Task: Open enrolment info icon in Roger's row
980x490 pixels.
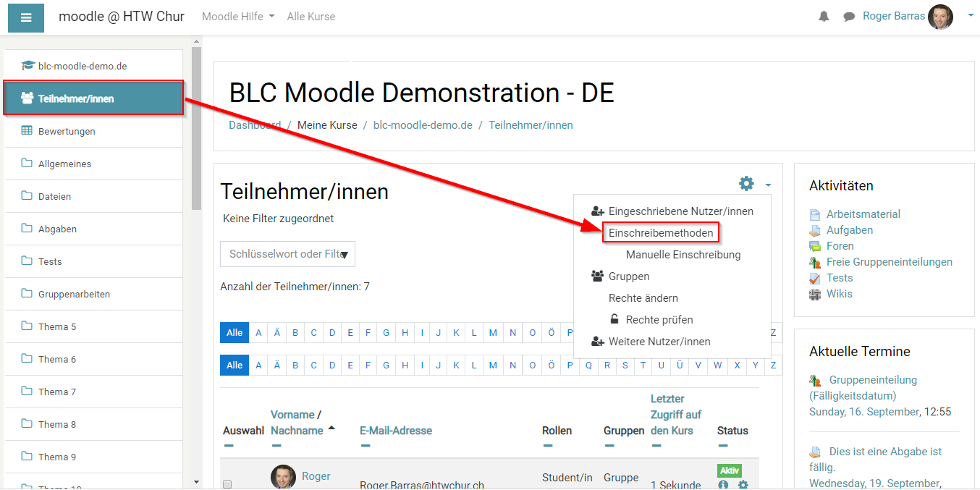Action: click(x=723, y=485)
